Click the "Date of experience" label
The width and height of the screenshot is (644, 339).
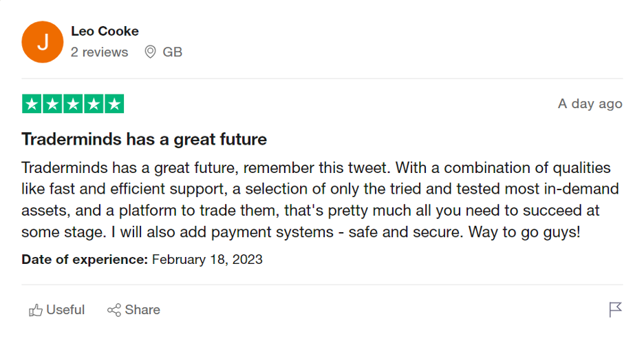(85, 260)
